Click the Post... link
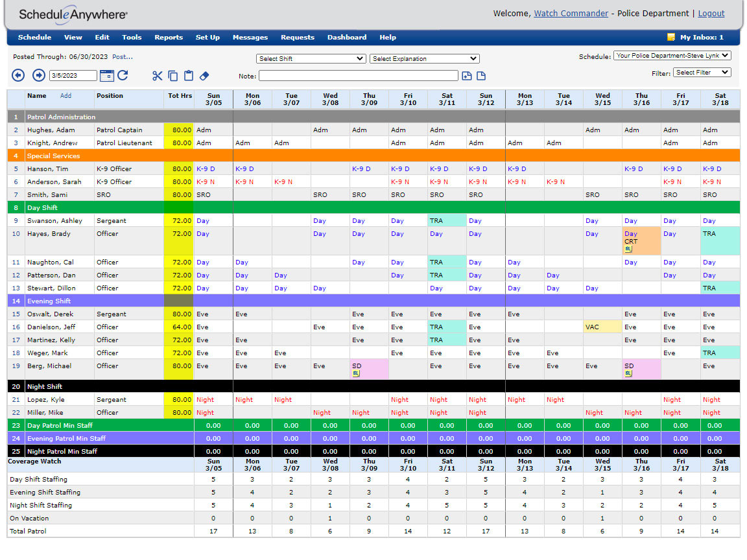 (123, 56)
